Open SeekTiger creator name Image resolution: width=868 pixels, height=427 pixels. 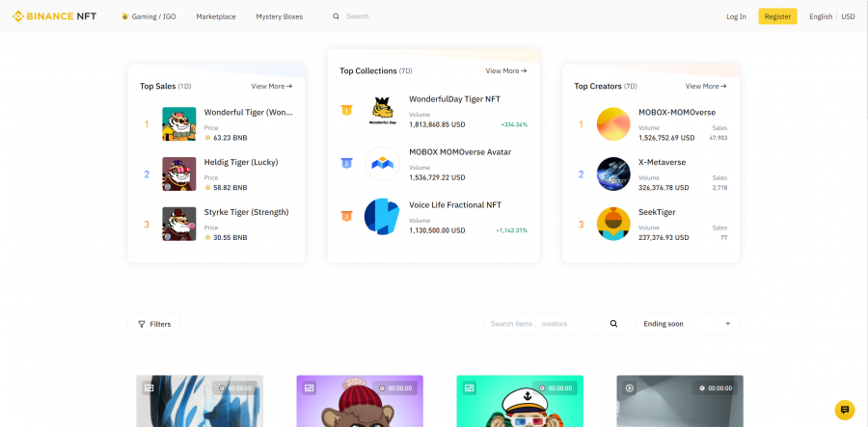tap(657, 212)
